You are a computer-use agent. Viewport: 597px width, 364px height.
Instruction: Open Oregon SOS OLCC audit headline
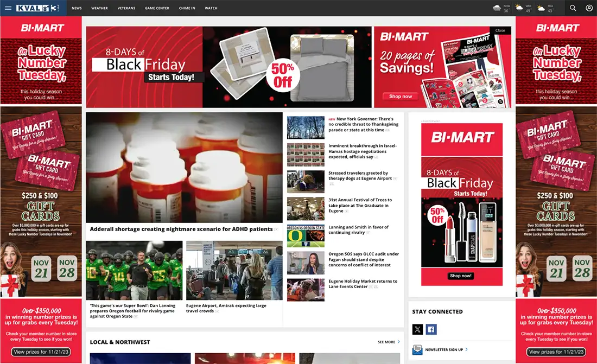364,259
